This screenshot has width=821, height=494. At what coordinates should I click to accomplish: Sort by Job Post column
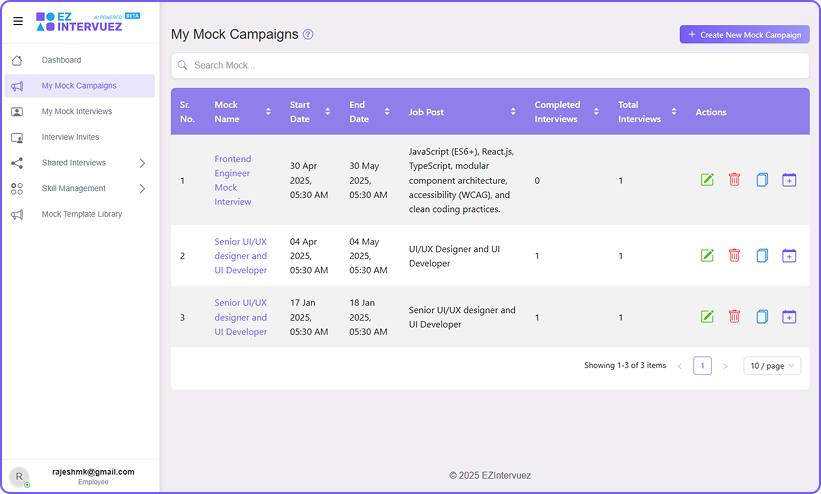[x=513, y=112]
